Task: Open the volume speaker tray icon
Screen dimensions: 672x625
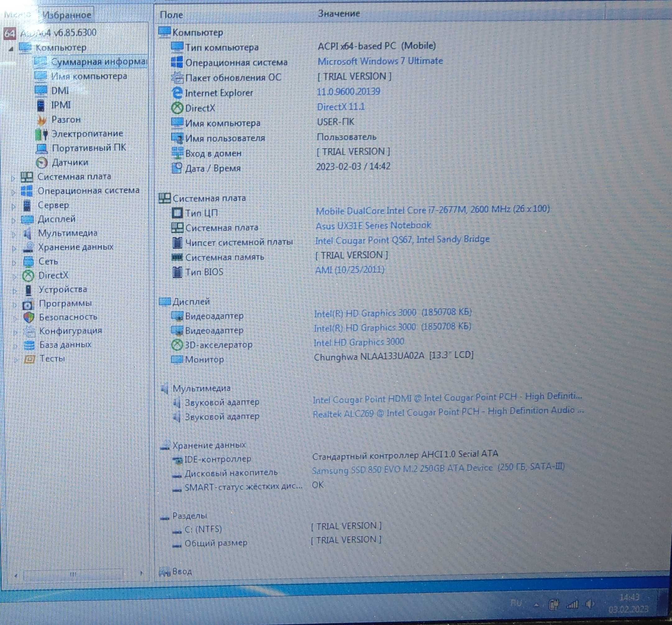Action: 590,604
